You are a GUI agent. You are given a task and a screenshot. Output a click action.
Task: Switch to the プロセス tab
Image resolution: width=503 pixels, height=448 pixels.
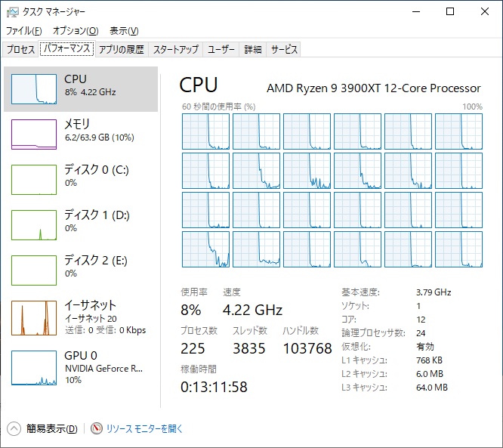click(x=20, y=50)
